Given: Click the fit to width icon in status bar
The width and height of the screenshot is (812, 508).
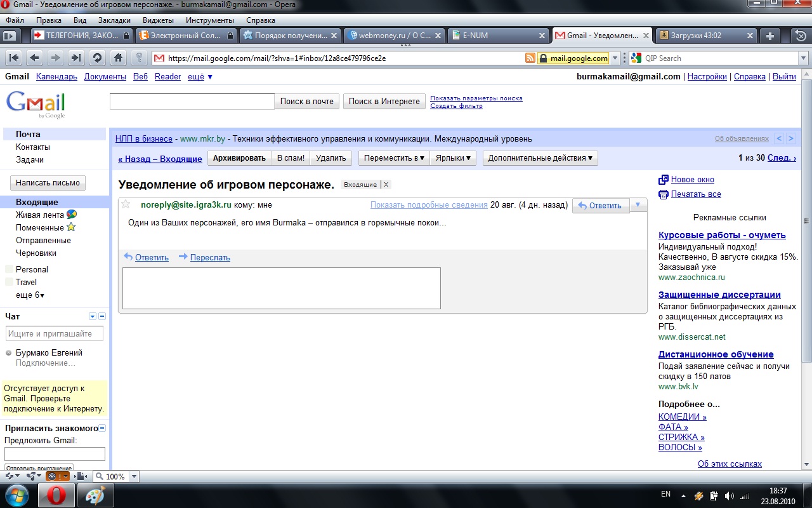Looking at the screenshot, I should point(81,476).
